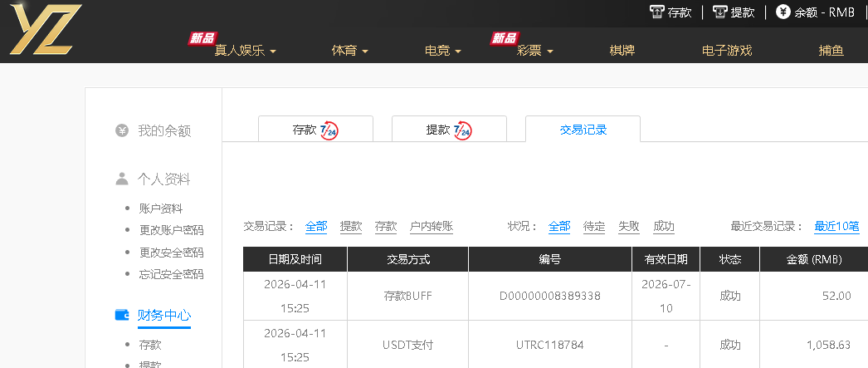868x368 pixels.
Task: Open the 电竞 dropdown menu
Action: pyautogui.click(x=442, y=51)
